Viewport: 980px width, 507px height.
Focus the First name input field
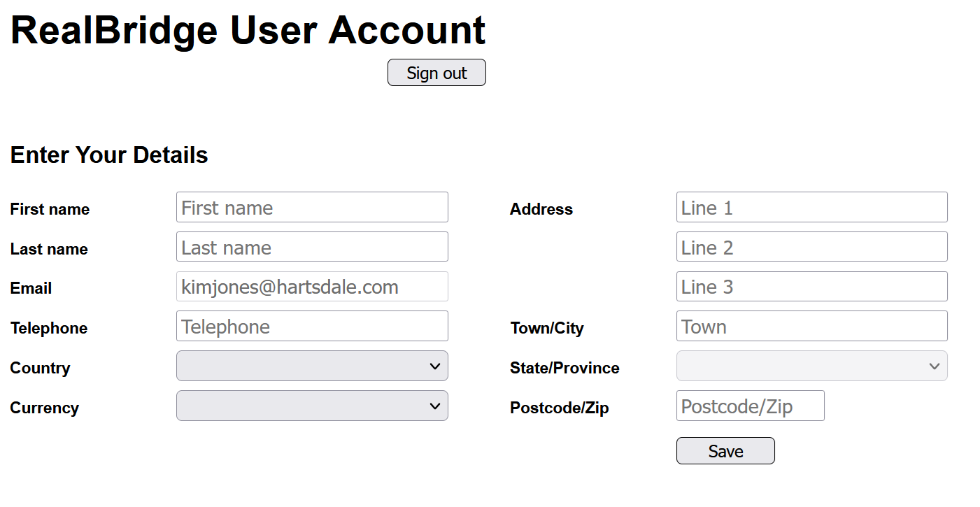tap(312, 208)
